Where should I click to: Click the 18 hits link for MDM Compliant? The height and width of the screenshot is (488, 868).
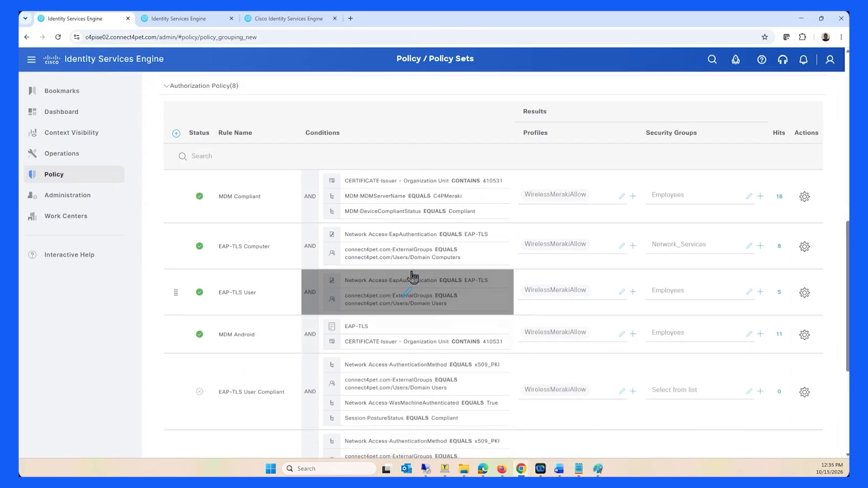click(x=779, y=197)
